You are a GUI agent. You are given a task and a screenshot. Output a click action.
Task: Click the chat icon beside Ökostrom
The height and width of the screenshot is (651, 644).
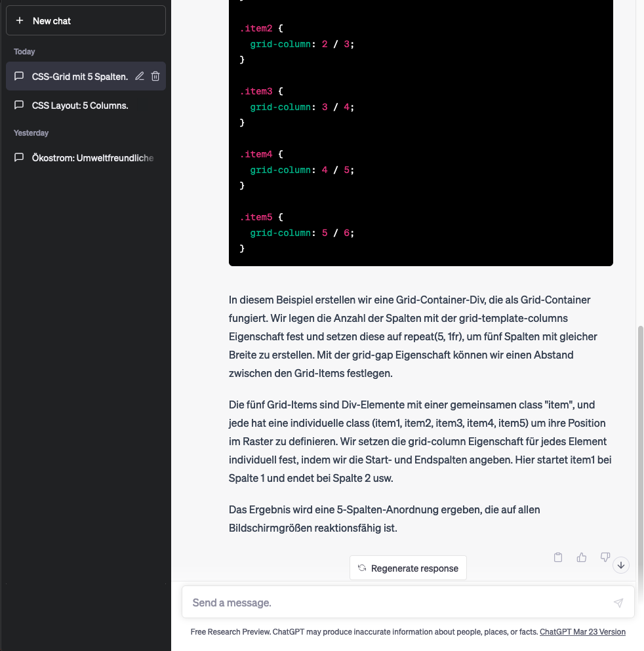[x=19, y=158]
